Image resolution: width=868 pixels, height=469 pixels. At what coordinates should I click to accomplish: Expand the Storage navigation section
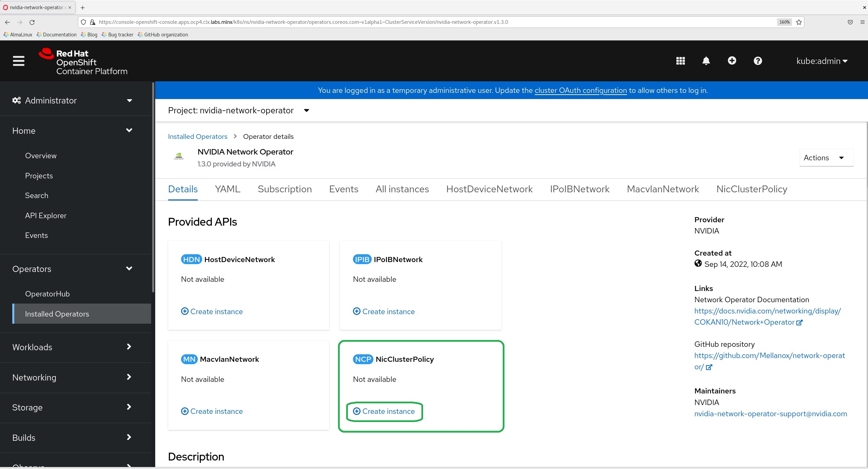(72, 407)
